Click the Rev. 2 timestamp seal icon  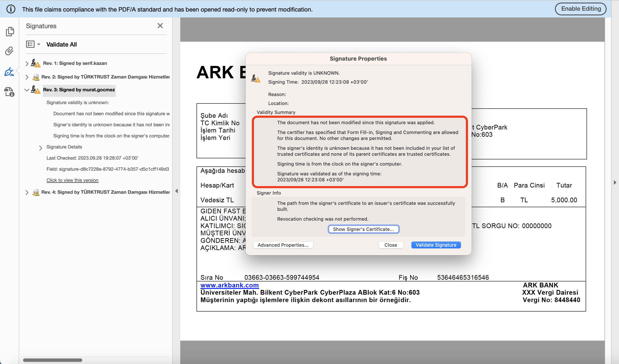[36, 77]
